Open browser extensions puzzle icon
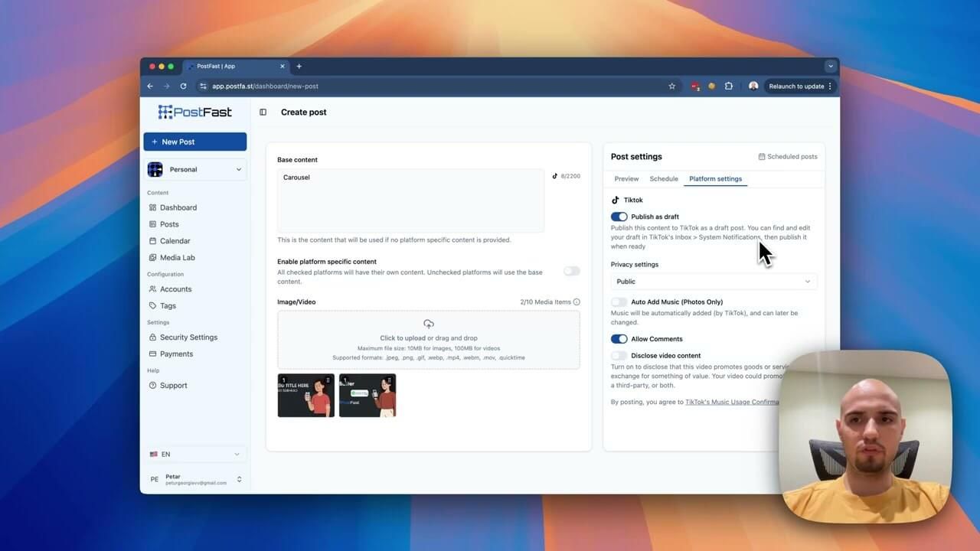The width and height of the screenshot is (980, 551). coord(728,86)
